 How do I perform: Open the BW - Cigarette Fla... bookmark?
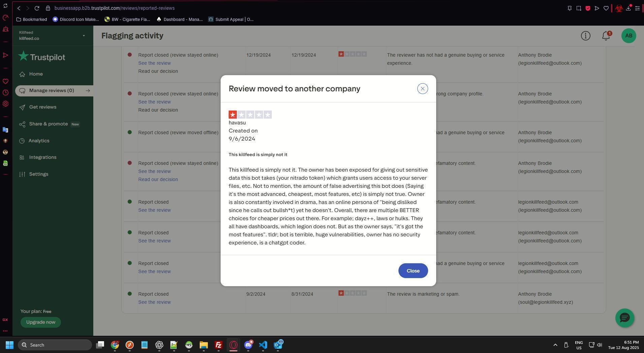[127, 20]
